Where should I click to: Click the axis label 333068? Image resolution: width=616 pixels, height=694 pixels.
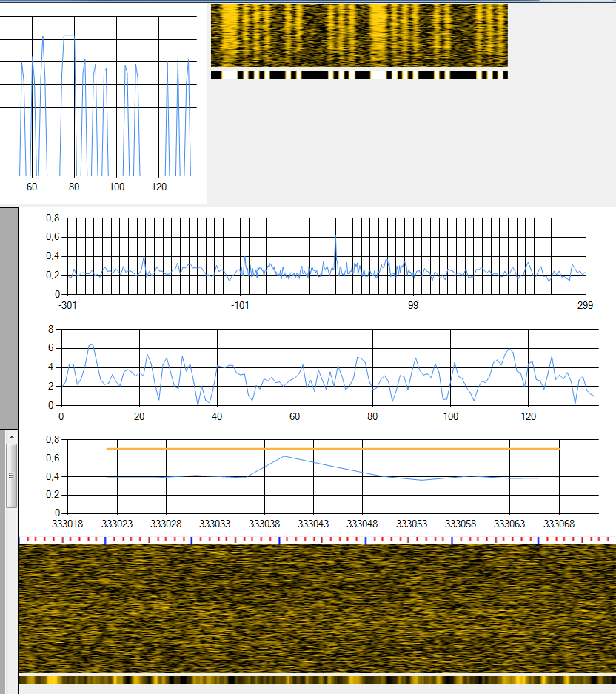click(x=559, y=524)
